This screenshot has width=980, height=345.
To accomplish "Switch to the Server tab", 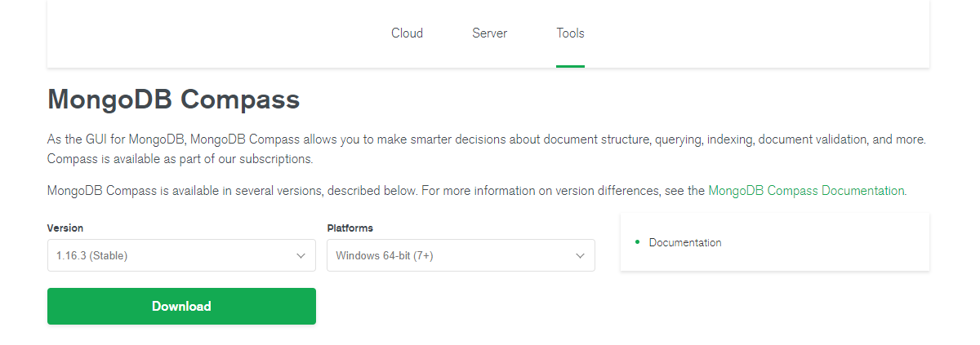I will point(489,33).
